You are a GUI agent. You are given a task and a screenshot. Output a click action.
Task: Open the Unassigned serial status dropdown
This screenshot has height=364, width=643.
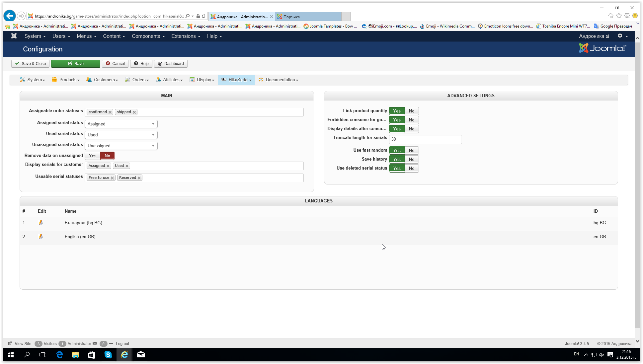click(121, 146)
